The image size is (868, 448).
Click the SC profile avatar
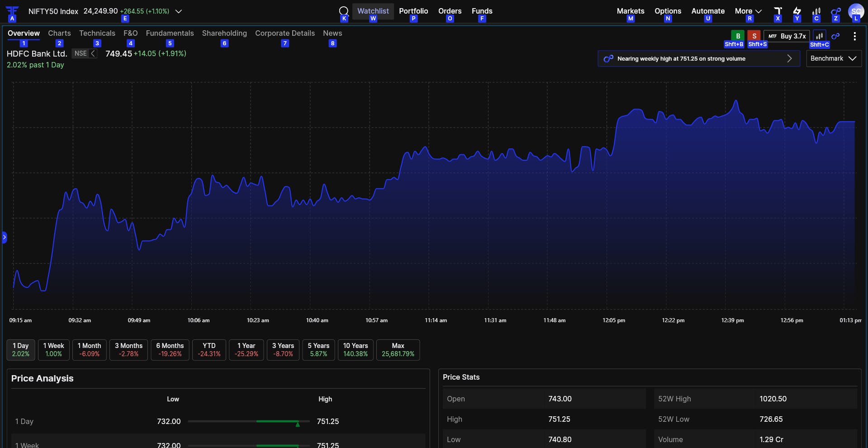(x=856, y=11)
